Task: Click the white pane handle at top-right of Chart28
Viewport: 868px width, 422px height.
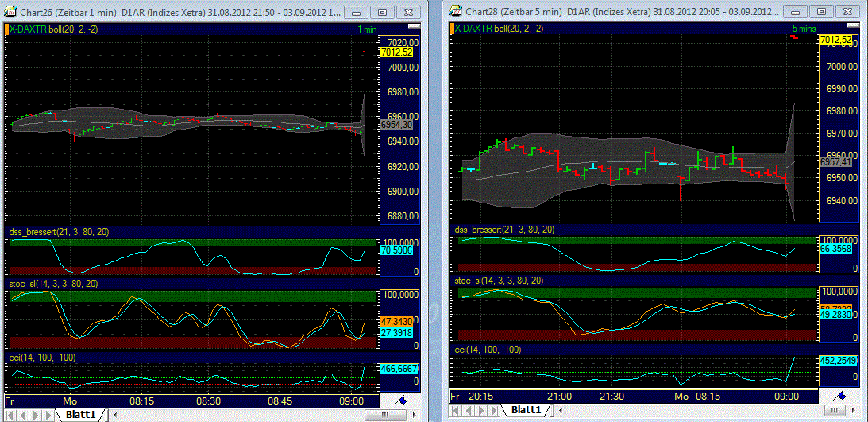Action: pos(854,26)
